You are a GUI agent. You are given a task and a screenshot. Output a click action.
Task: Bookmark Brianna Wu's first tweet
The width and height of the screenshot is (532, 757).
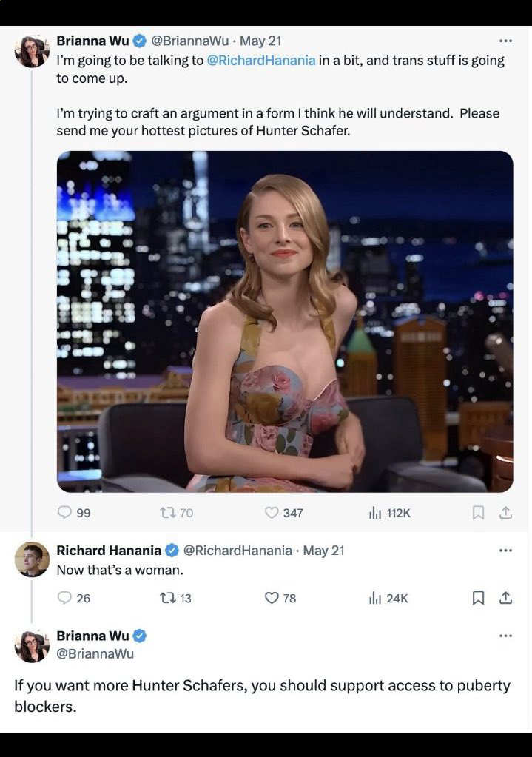click(478, 512)
